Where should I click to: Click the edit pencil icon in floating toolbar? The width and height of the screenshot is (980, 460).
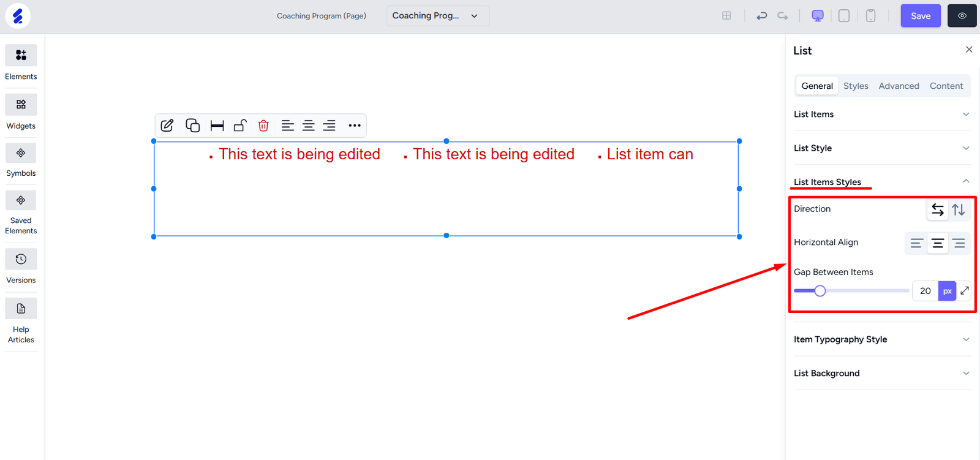(x=167, y=126)
